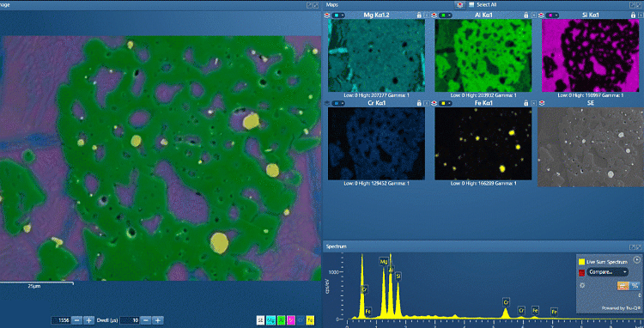
Task: Toggle the magenta Si layer swatch below image
Action: (291, 320)
